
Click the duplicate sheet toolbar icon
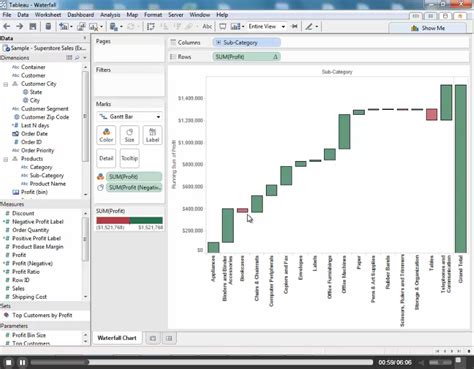tap(81, 27)
